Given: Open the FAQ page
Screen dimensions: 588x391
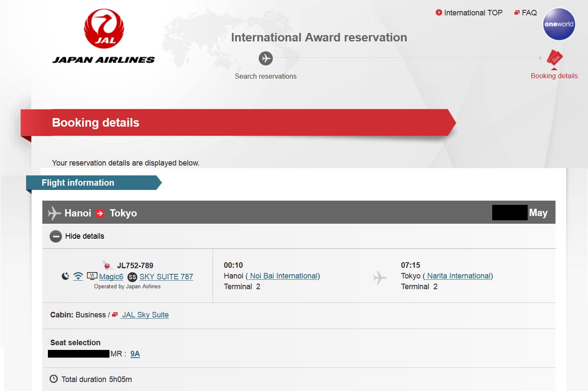Looking at the screenshot, I should 529,13.
